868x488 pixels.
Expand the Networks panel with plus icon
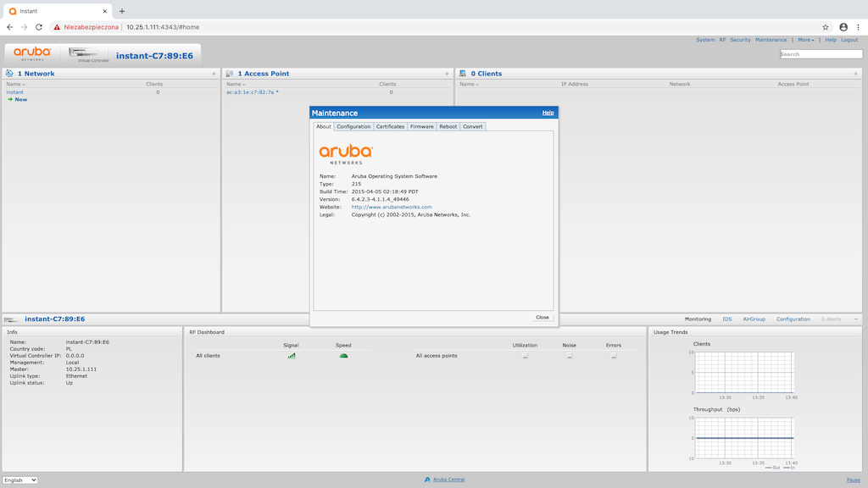(214, 74)
